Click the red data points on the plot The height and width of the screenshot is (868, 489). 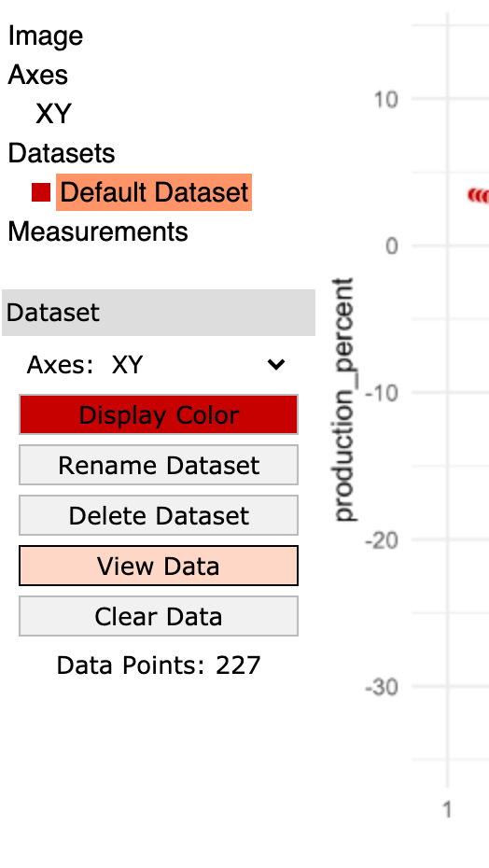click(479, 195)
